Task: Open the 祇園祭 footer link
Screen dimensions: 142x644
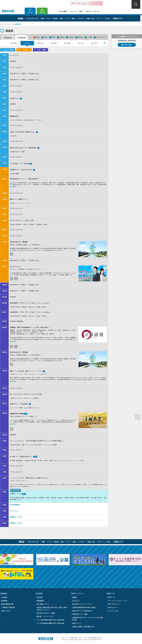Action: click(x=74, y=597)
